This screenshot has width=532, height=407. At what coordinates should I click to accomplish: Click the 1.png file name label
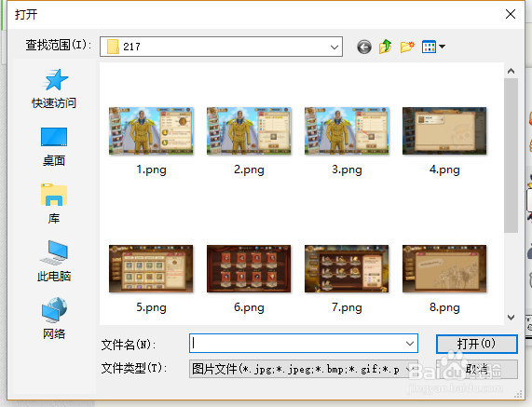(151, 170)
